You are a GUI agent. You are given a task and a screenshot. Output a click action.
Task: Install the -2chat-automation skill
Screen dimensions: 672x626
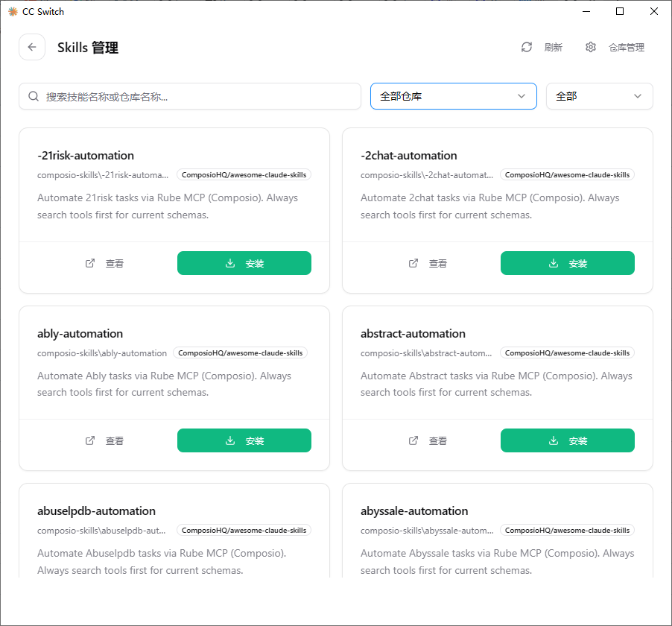click(567, 263)
